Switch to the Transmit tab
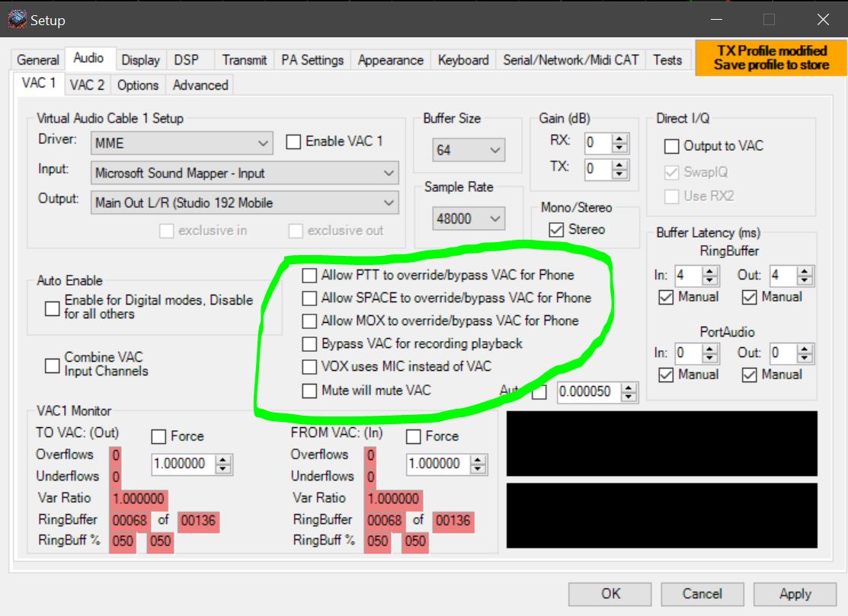Image resolution: width=848 pixels, height=616 pixels. pyautogui.click(x=244, y=60)
